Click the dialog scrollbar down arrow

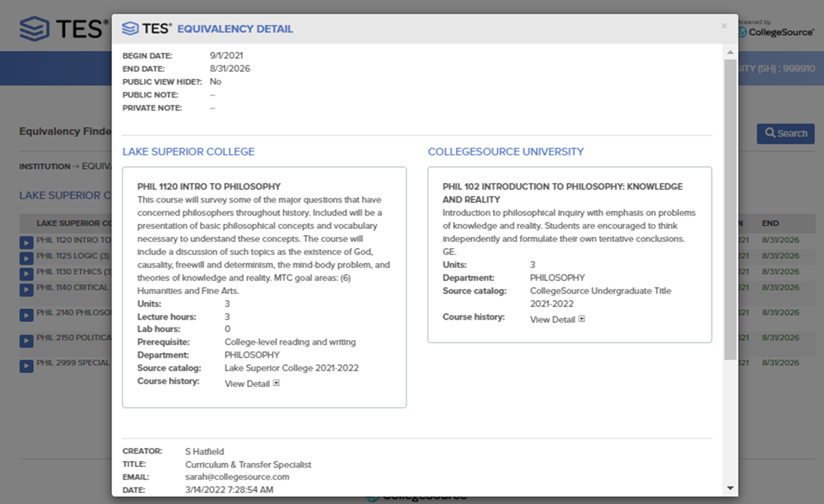(x=730, y=488)
